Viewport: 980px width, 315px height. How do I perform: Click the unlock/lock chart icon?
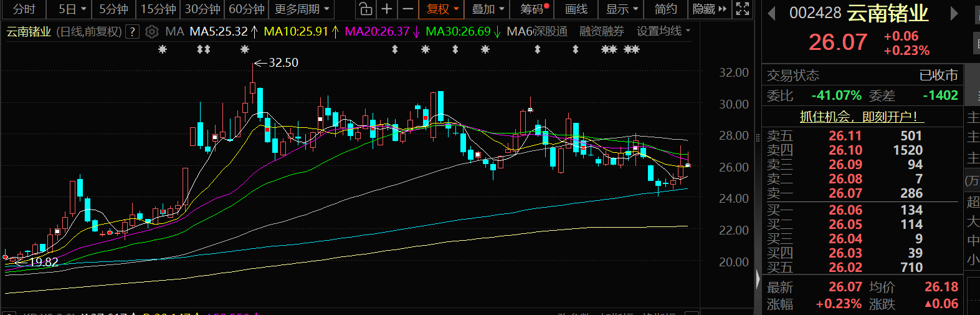pos(366,9)
